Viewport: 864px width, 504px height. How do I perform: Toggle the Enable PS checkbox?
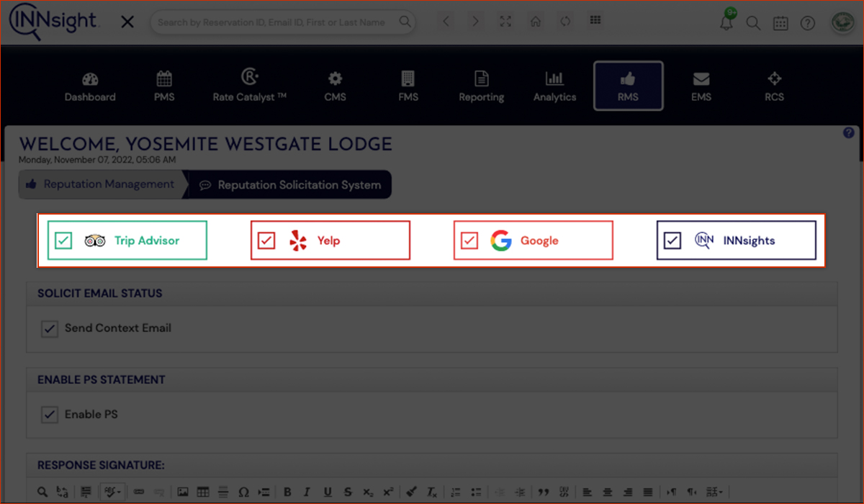point(50,415)
